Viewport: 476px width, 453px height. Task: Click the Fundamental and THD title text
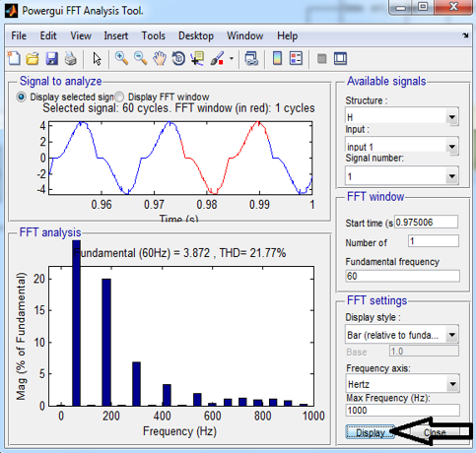(x=179, y=253)
